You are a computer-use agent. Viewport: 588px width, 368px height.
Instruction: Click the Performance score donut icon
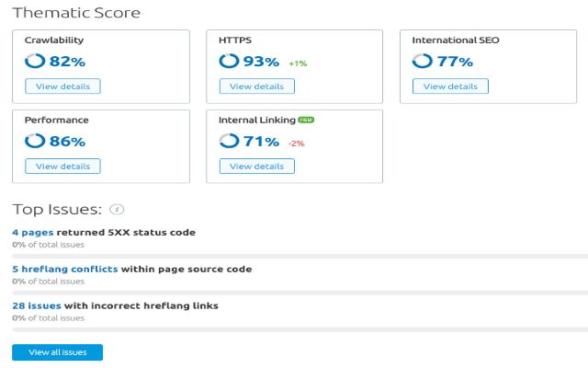coord(35,142)
